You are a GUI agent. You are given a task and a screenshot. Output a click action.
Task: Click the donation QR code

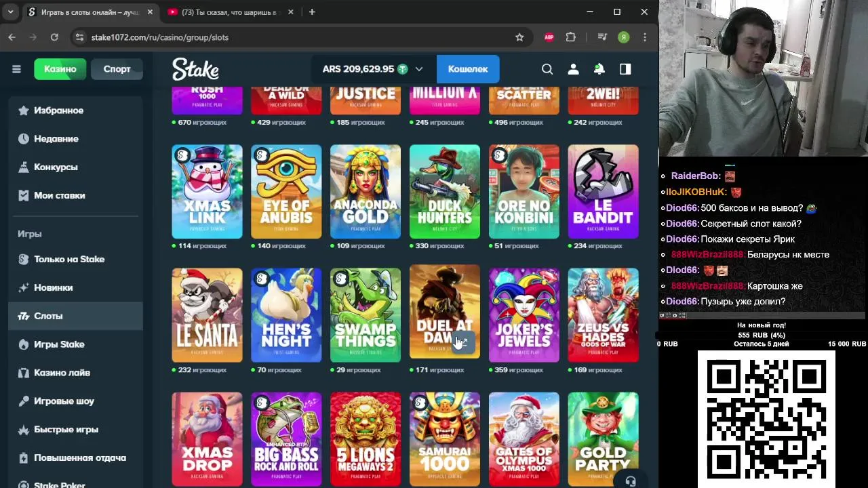(766, 419)
